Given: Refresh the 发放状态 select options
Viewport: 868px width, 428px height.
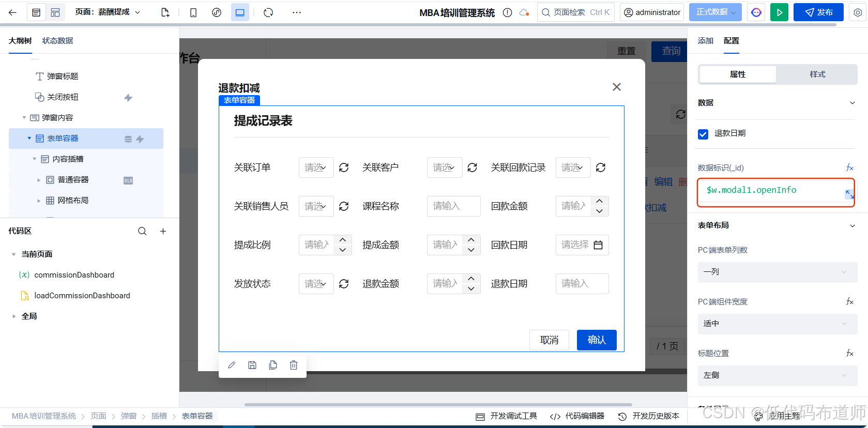Looking at the screenshot, I should 344,284.
